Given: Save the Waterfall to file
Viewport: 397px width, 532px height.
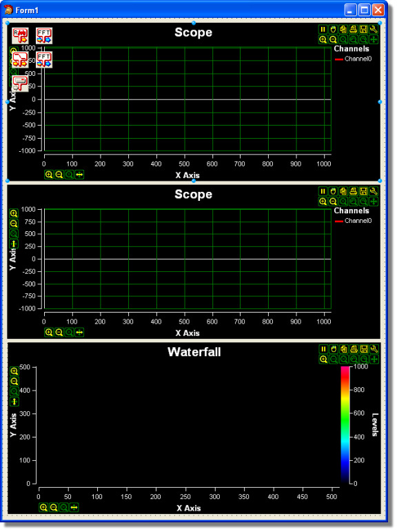Looking at the screenshot, I should 364,349.
